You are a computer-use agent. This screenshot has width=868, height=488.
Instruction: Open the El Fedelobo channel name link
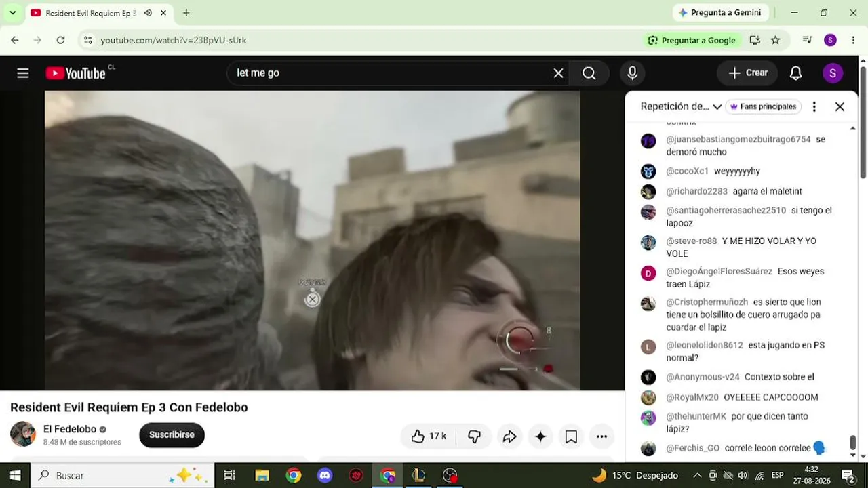(70, 429)
